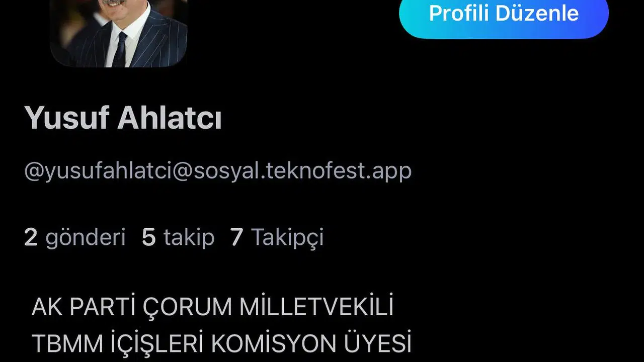Open the 5 takip following list
The height and width of the screenshot is (362, 644).
click(178, 237)
